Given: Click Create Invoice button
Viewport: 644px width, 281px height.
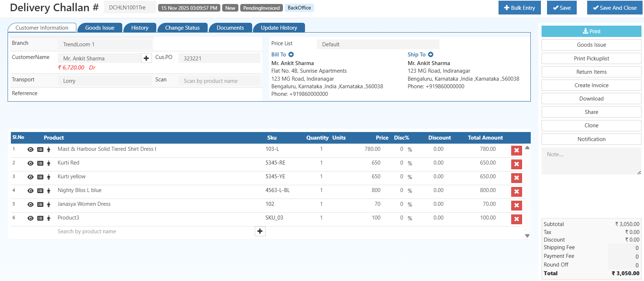Looking at the screenshot, I should [591, 85].
